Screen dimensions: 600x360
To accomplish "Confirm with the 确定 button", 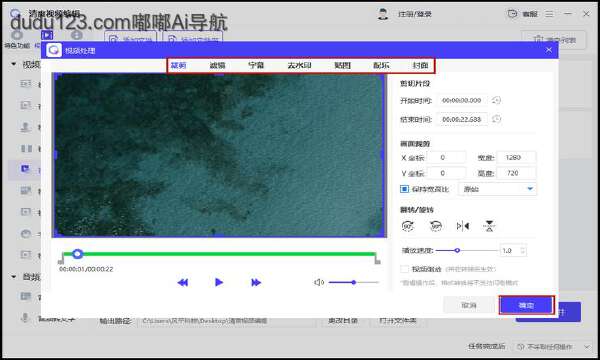I will click(x=527, y=305).
